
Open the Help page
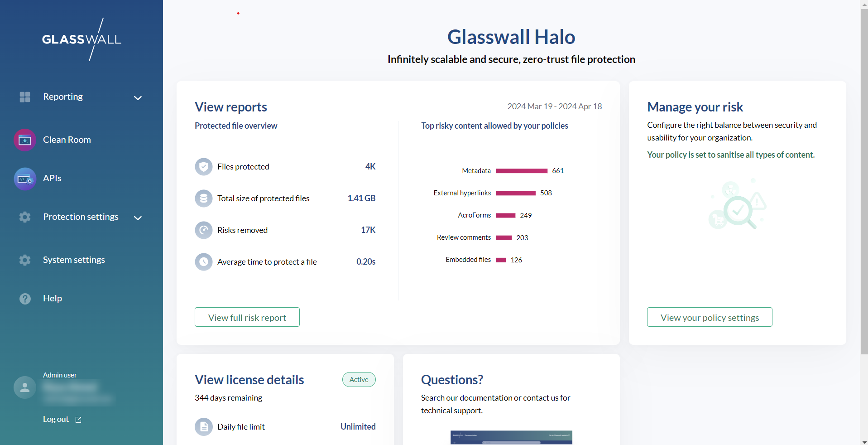pos(53,298)
